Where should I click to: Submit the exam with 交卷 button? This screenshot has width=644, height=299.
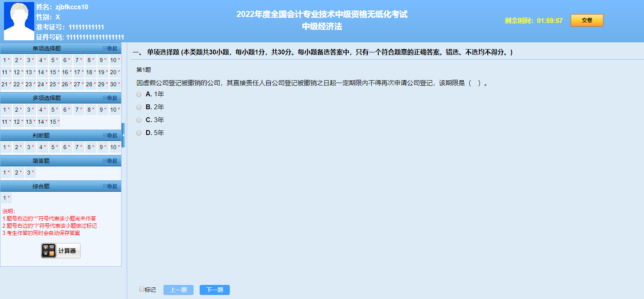[586, 20]
